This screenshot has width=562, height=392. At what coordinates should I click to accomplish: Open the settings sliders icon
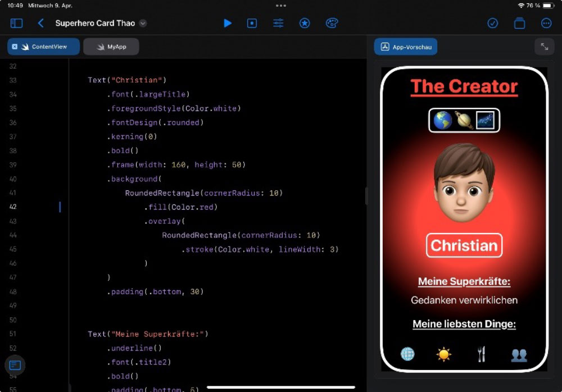[278, 23]
